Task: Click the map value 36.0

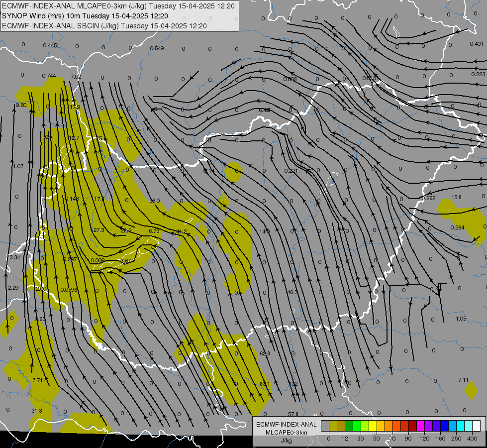Action: [x=154, y=201]
